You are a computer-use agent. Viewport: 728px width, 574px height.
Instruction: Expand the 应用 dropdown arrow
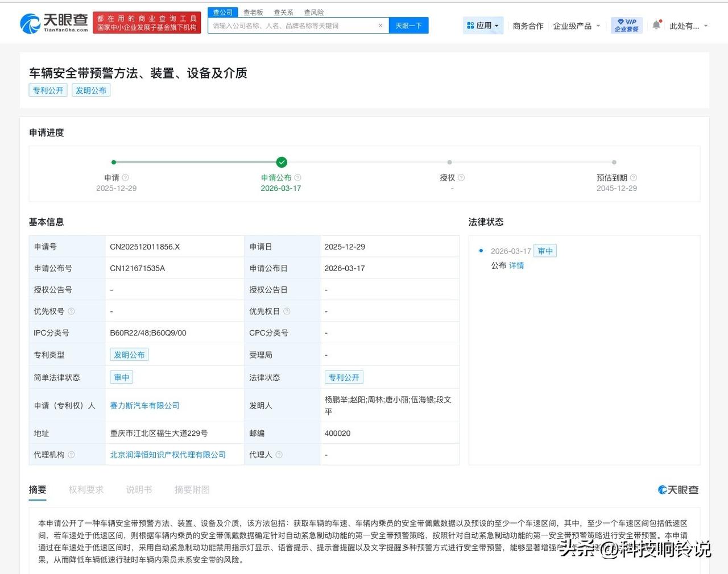point(496,25)
